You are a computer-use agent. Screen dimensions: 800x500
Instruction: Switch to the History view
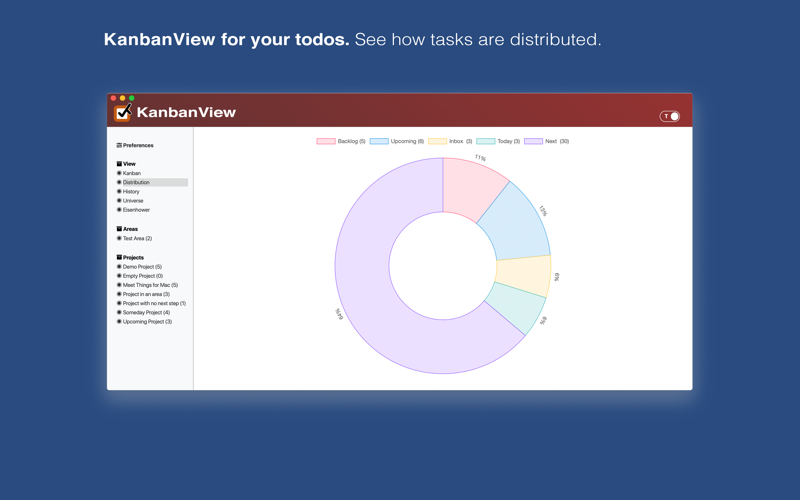(131, 192)
